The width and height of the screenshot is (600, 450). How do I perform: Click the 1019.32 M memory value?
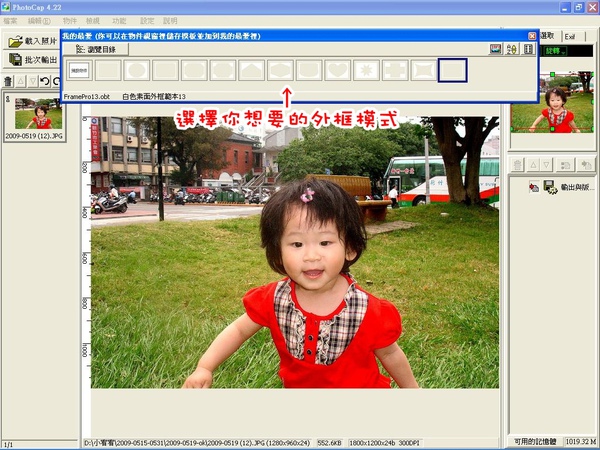(x=580, y=442)
